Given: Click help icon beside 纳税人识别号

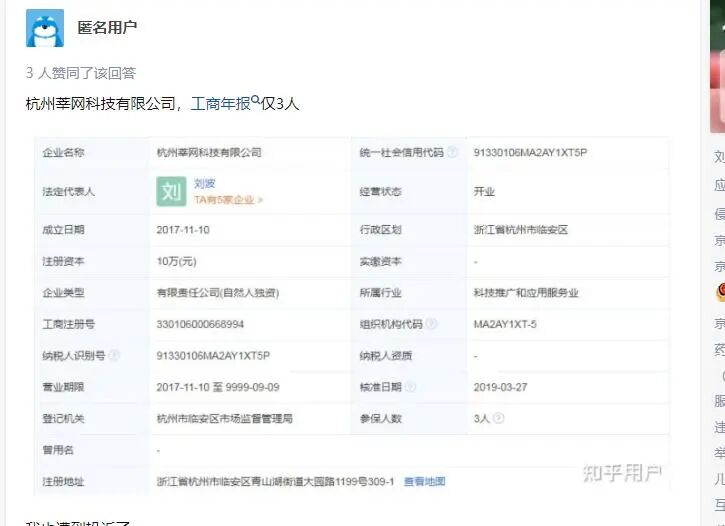Looking at the screenshot, I should (x=114, y=355).
